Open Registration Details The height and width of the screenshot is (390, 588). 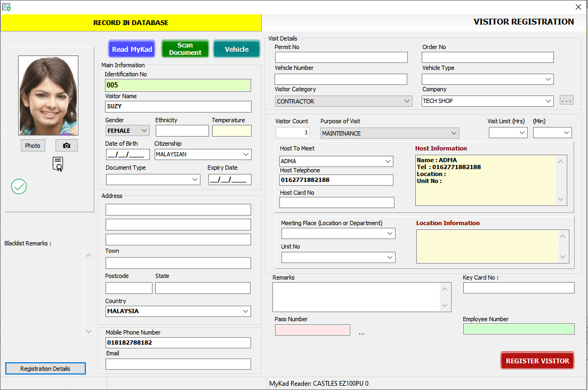tap(45, 369)
